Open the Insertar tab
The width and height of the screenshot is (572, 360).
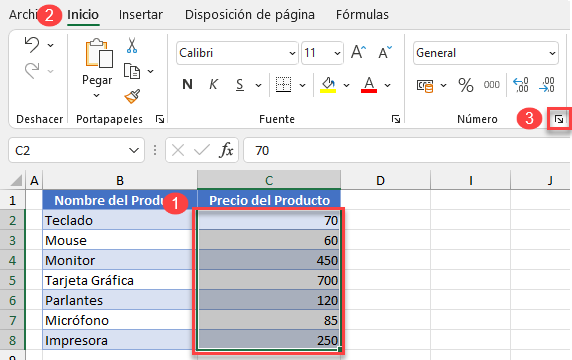click(141, 15)
